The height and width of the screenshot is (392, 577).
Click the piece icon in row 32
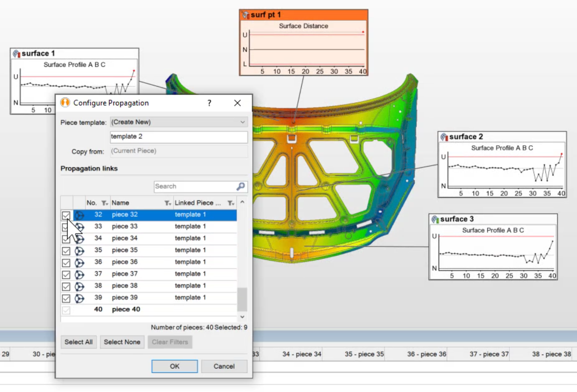[80, 215]
